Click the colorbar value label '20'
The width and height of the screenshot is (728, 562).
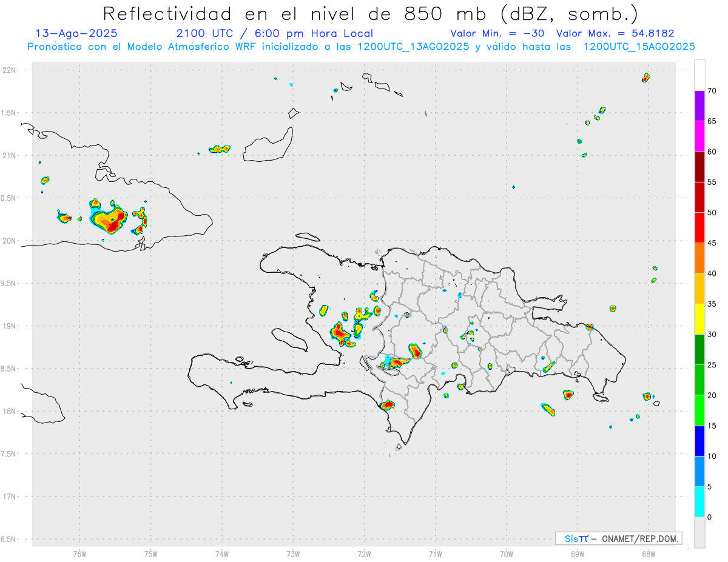(x=712, y=395)
